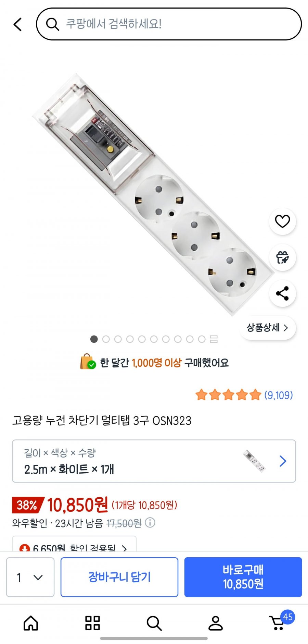Go to home via house icon
308x644 pixels.
coord(31,623)
